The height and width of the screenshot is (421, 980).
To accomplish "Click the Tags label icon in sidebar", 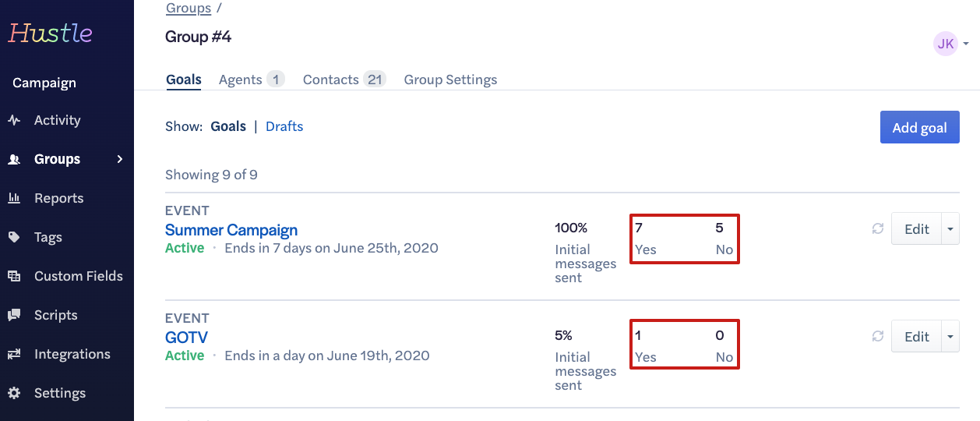I will [14, 237].
